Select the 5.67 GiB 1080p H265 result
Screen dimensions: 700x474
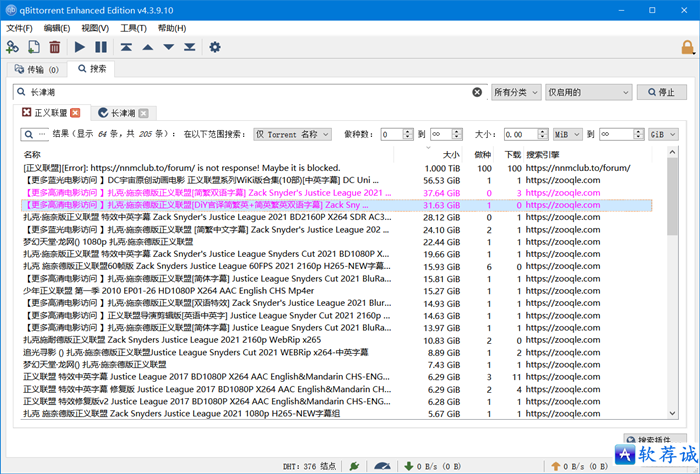point(337,414)
